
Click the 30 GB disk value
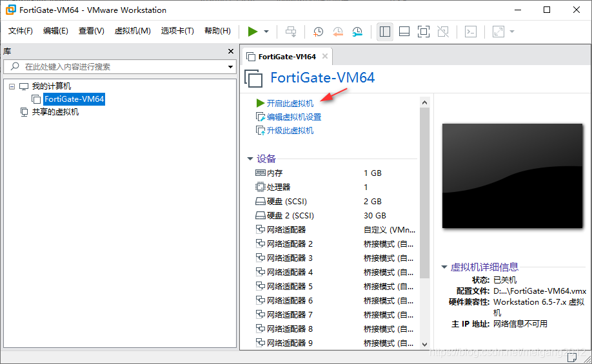point(375,216)
